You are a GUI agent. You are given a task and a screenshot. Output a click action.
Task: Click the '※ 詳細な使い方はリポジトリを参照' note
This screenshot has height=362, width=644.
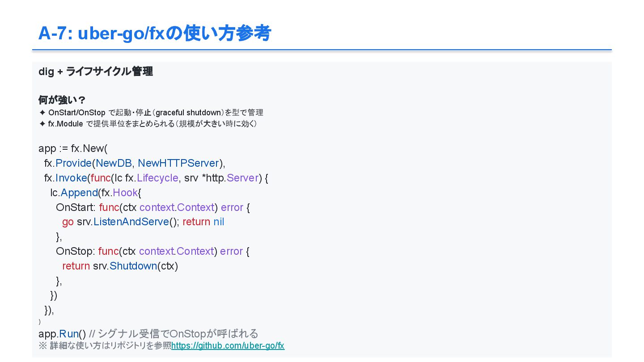pyautogui.click(x=105, y=346)
